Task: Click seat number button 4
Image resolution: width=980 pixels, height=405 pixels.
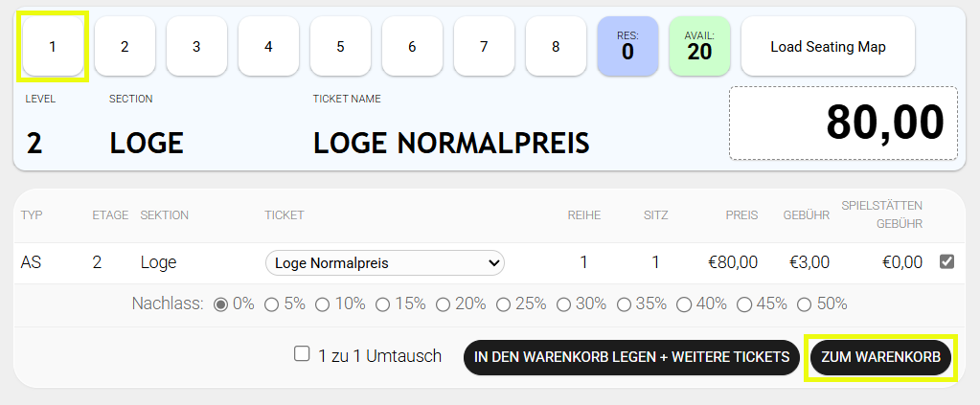Action: 268,46
